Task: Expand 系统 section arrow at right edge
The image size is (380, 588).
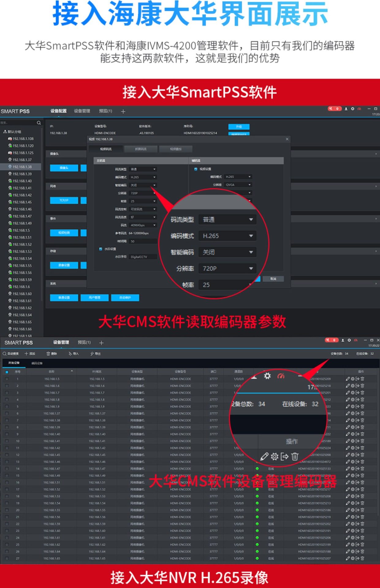Action: point(376,284)
